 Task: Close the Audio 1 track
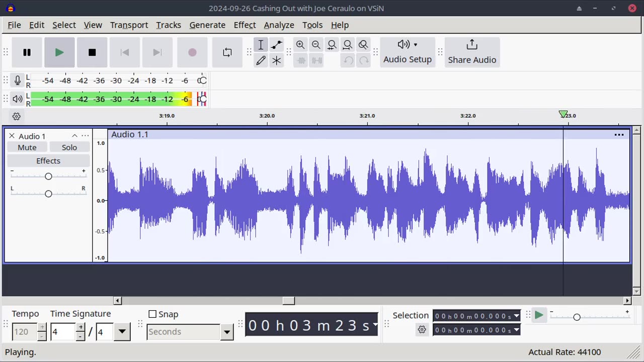pyautogui.click(x=12, y=136)
